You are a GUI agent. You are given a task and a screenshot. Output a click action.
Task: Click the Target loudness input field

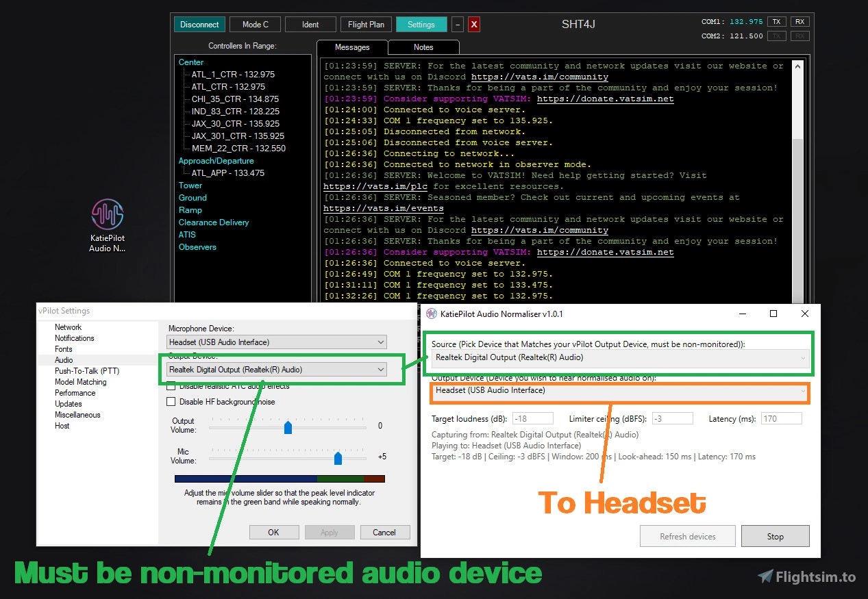532,418
